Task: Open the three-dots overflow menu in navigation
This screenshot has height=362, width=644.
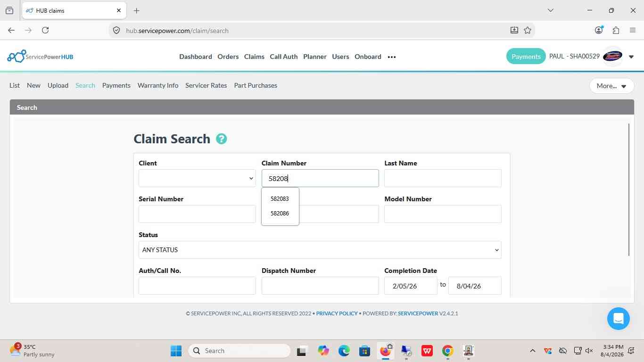Action: pos(392,57)
